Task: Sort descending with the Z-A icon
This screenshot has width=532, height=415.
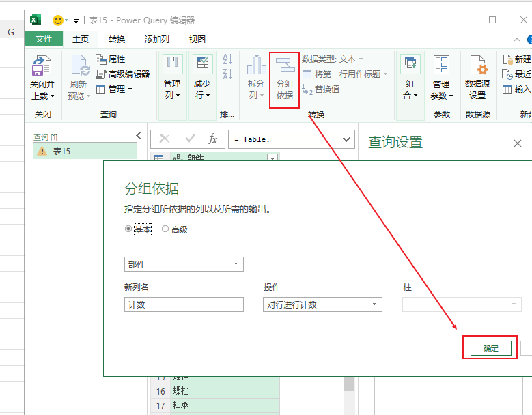Action: click(227, 74)
